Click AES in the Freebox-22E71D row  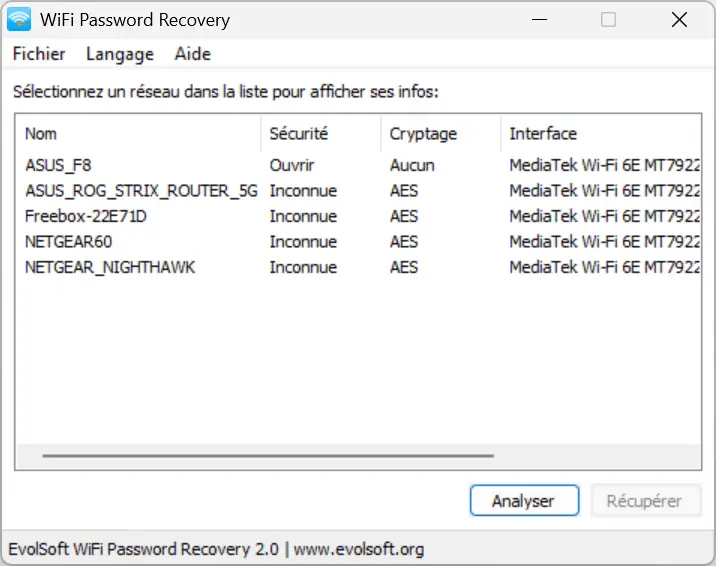pyautogui.click(x=404, y=216)
